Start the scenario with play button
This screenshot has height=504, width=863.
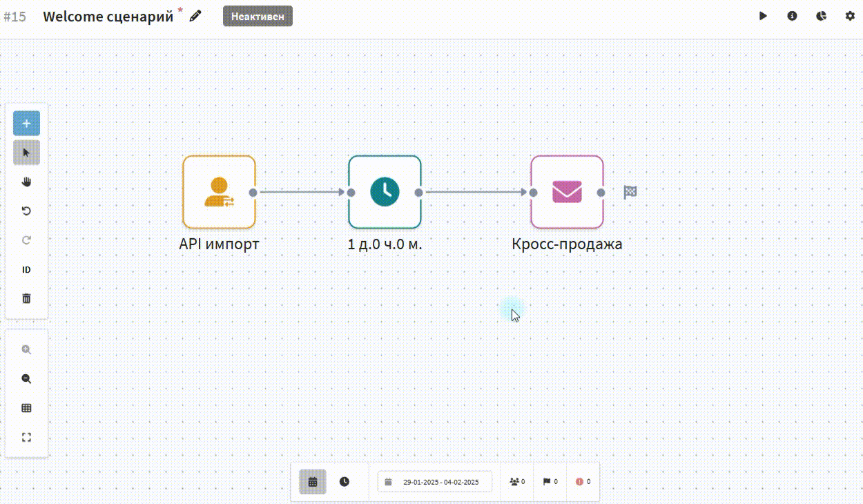point(763,16)
